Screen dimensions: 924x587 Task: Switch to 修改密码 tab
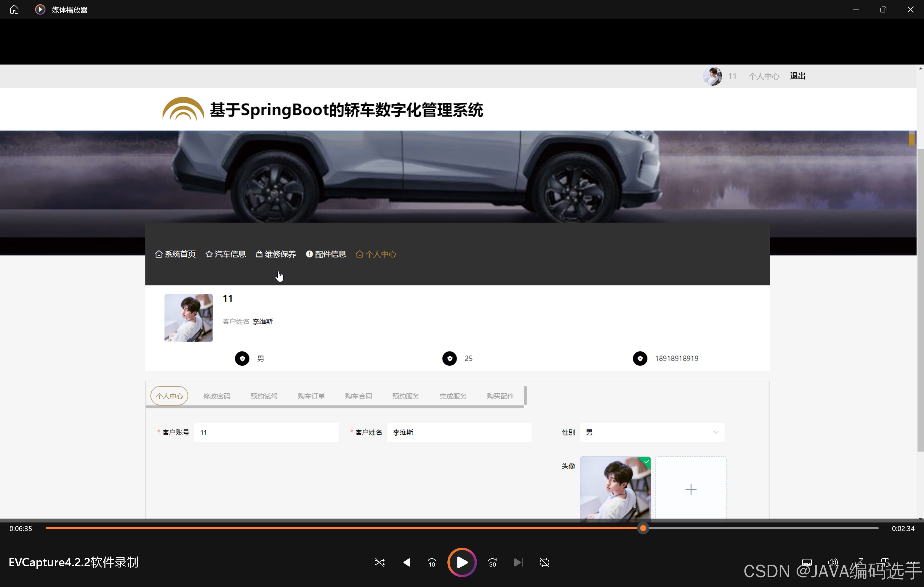tap(217, 396)
